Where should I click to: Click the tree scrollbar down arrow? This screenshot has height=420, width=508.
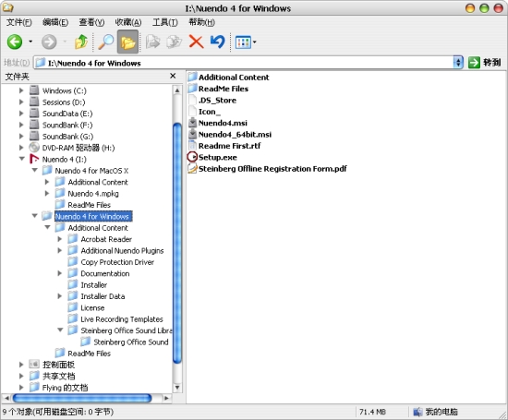[177, 388]
